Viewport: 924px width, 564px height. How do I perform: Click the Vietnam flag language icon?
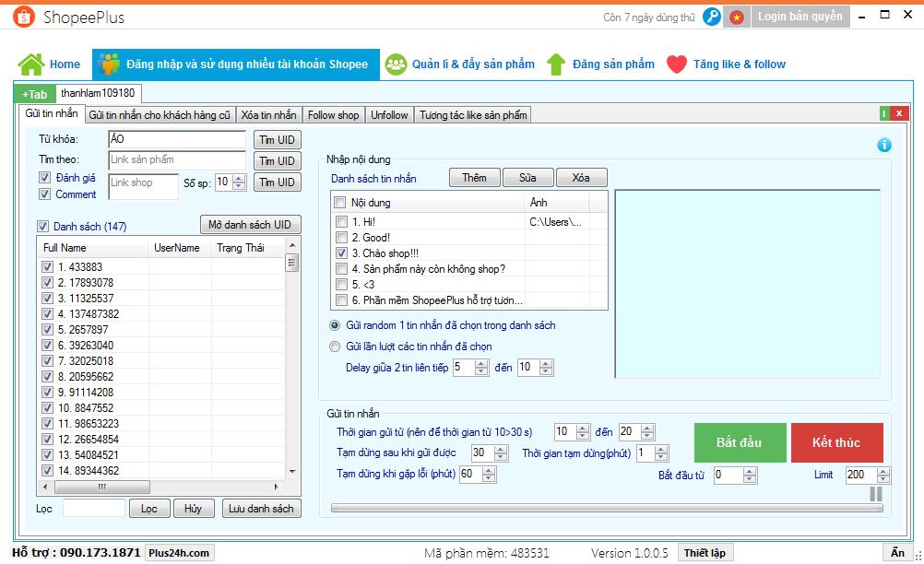point(736,17)
